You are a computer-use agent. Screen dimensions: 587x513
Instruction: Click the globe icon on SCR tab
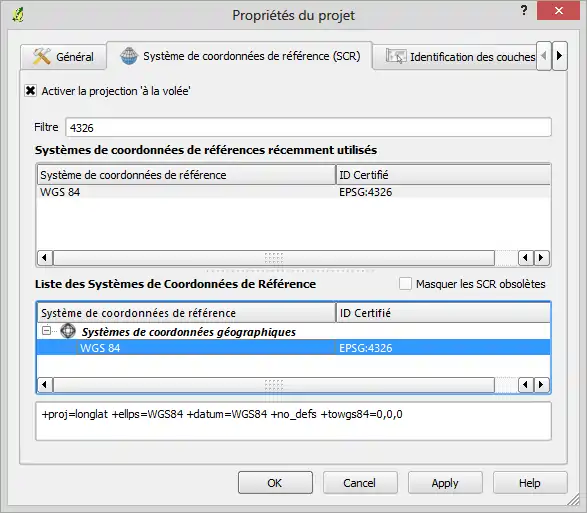129,56
